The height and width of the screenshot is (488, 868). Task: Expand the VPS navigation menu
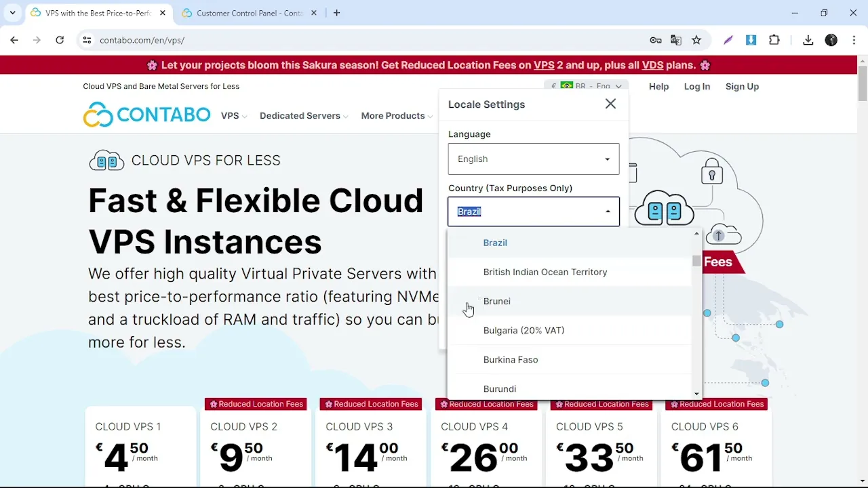coord(234,116)
